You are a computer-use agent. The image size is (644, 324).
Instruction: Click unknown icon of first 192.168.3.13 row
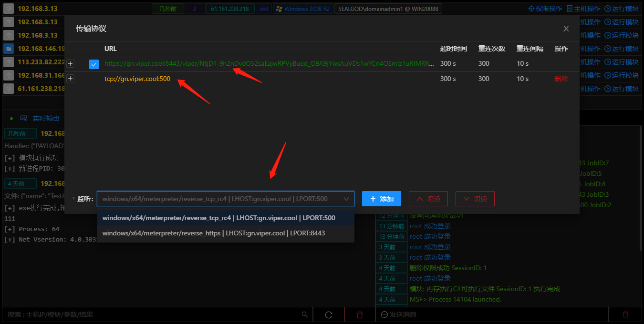pos(9,9)
